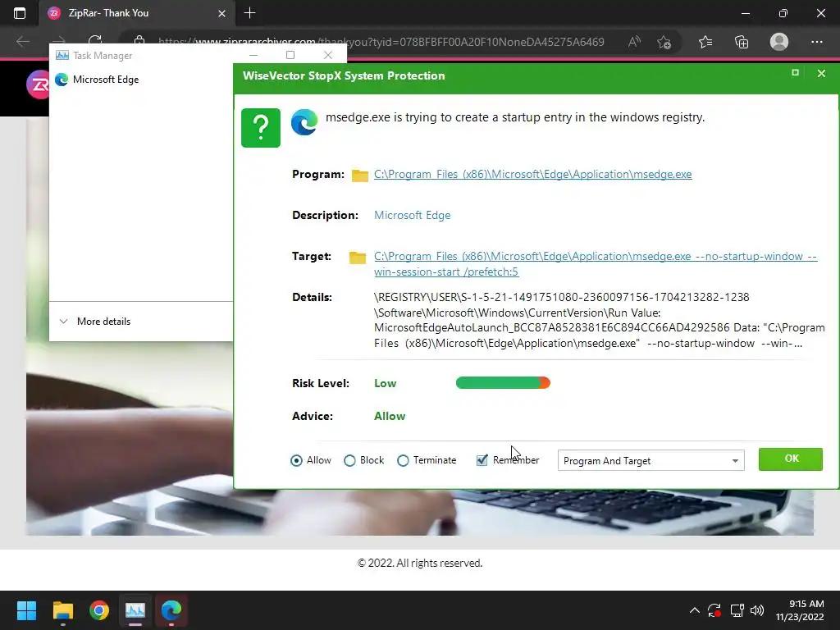Open the Target path link with --no-startup-window
This screenshot has height=630, width=840.
tap(596, 264)
